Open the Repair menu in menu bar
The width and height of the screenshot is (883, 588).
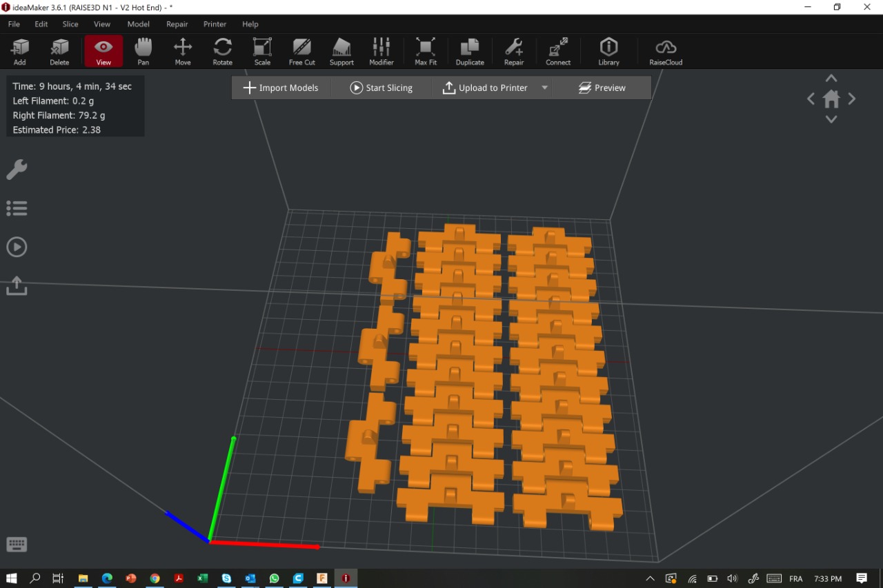tap(177, 24)
